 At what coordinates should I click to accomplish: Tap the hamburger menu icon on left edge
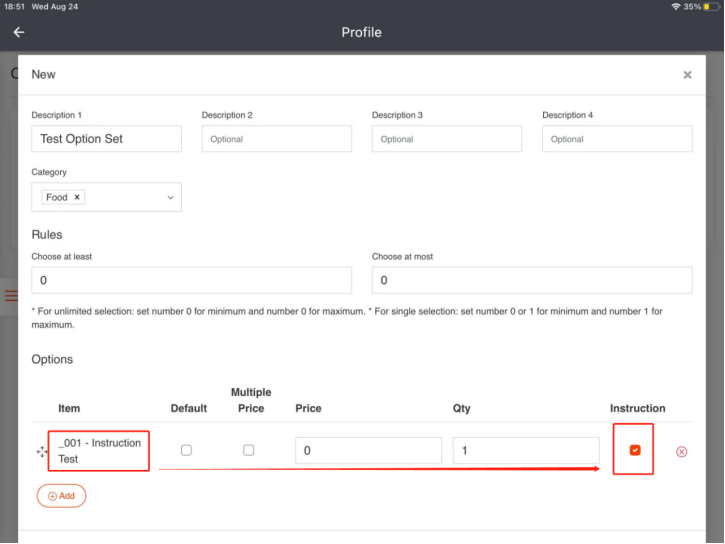pos(11,296)
